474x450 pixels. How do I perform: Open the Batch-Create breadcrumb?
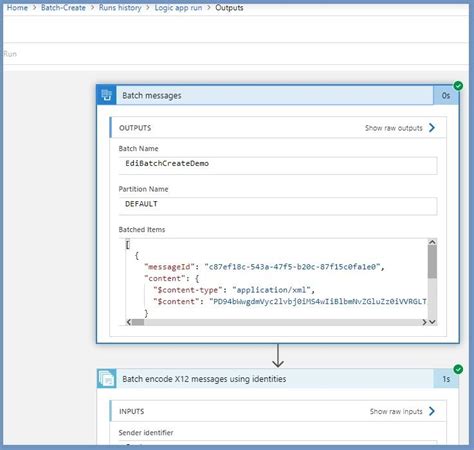63,8
